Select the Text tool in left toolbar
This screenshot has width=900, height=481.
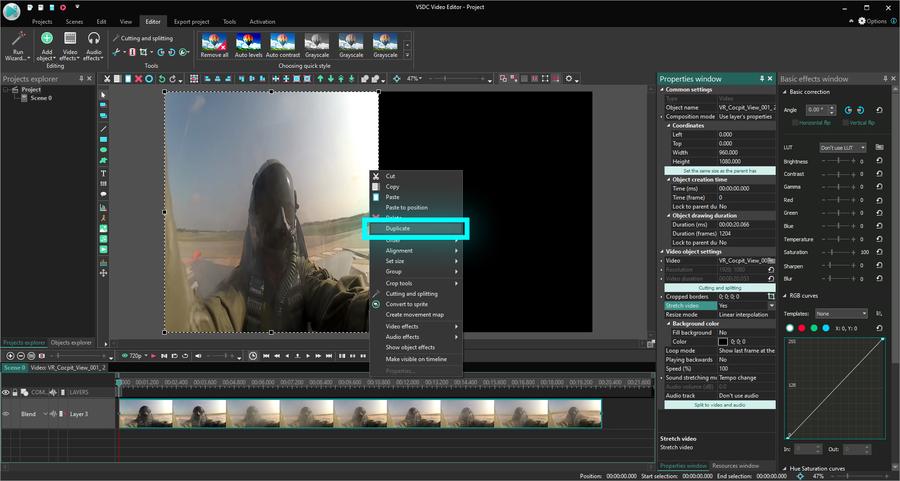pos(103,173)
